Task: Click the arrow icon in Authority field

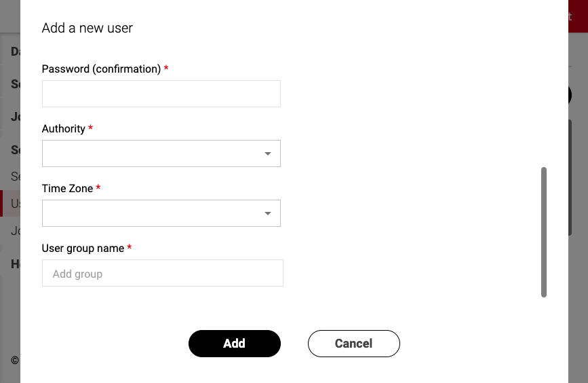Action: click(268, 154)
